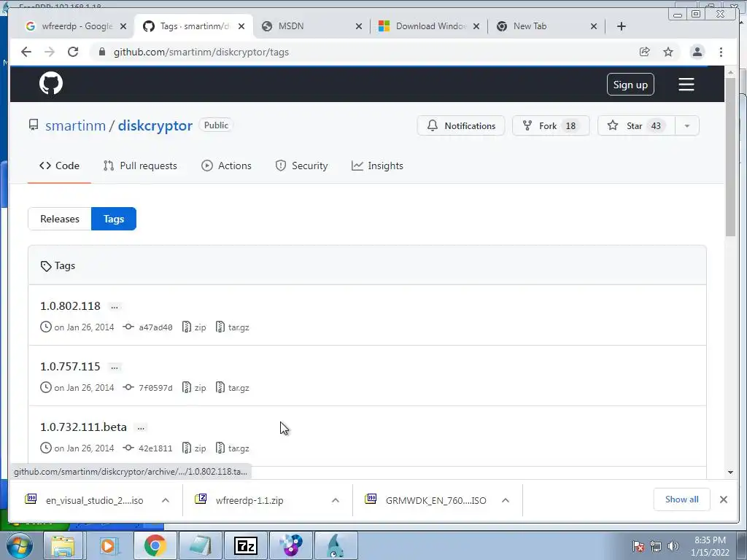The image size is (747, 560).
Task: Open a new browser tab
Action: point(622,26)
